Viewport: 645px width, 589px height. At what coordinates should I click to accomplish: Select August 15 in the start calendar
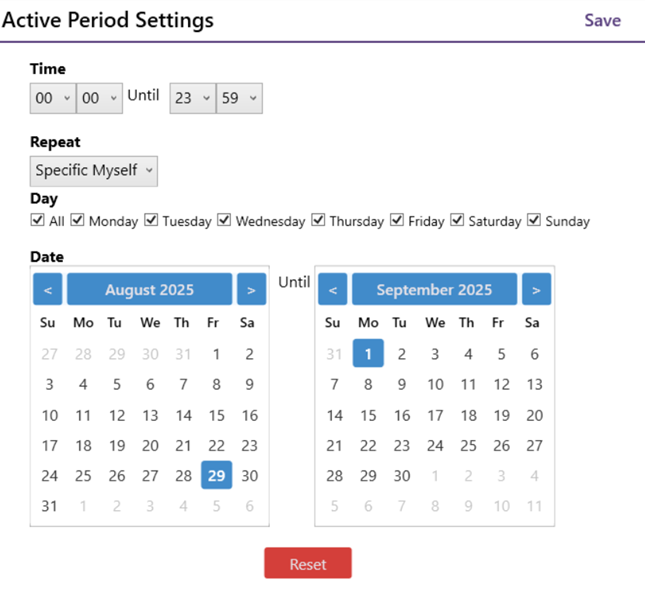(x=216, y=415)
